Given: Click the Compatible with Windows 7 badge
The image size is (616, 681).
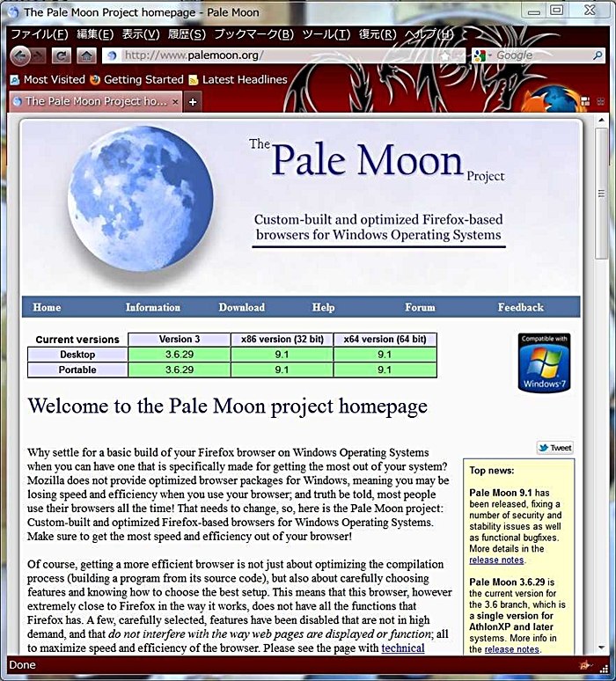Looking at the screenshot, I should point(544,362).
